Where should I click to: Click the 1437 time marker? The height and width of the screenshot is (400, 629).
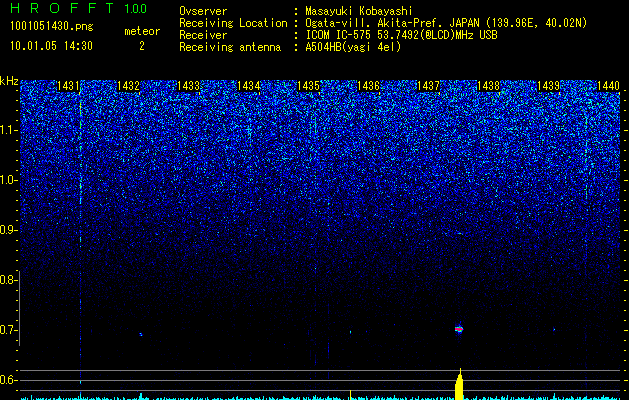coord(428,86)
